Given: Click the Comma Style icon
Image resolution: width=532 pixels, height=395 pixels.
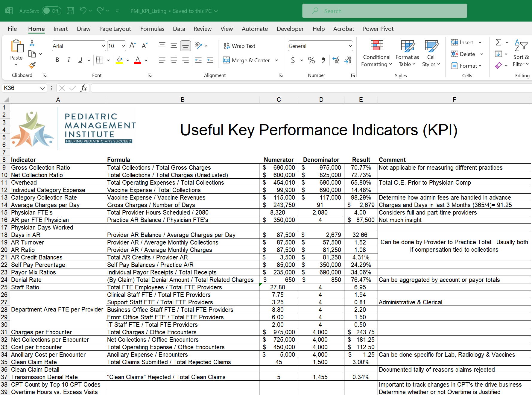Looking at the screenshot, I should pos(323,60).
